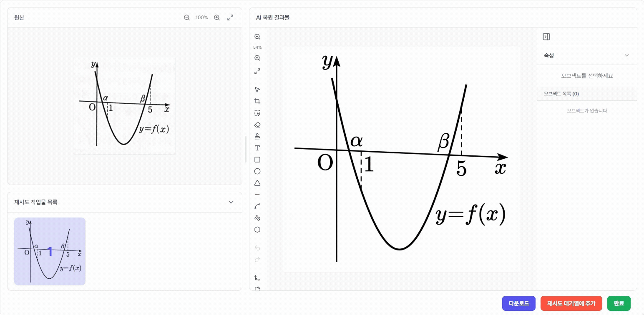Choose the eraser tool
Viewport: 644px width, 315px height.
point(257,125)
